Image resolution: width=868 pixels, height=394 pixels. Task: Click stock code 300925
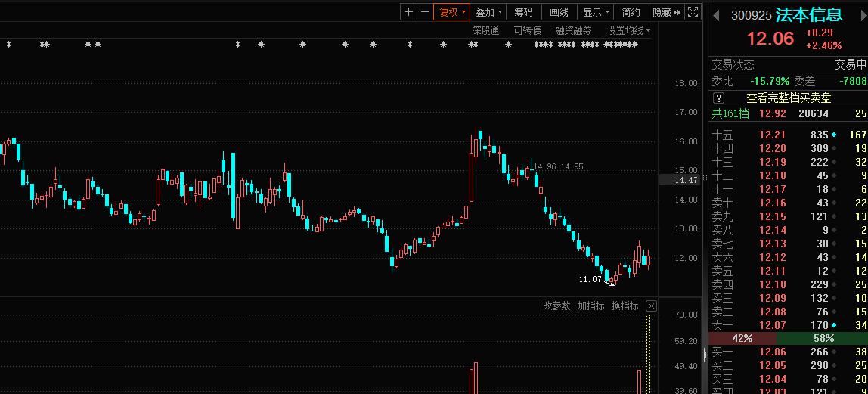point(752,15)
